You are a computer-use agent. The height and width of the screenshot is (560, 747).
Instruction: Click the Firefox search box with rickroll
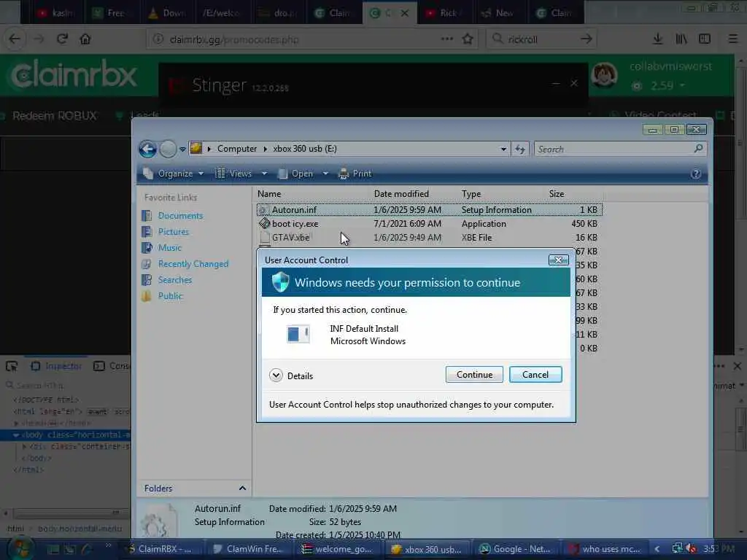click(541, 39)
